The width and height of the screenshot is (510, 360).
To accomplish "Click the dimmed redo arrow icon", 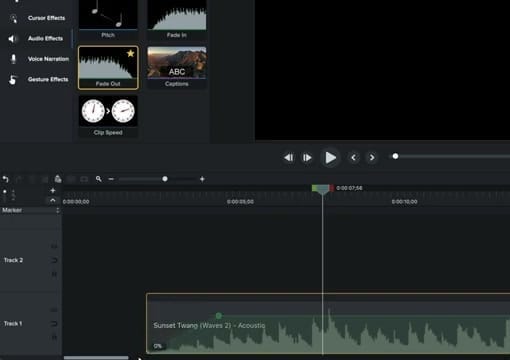I will tap(19, 179).
